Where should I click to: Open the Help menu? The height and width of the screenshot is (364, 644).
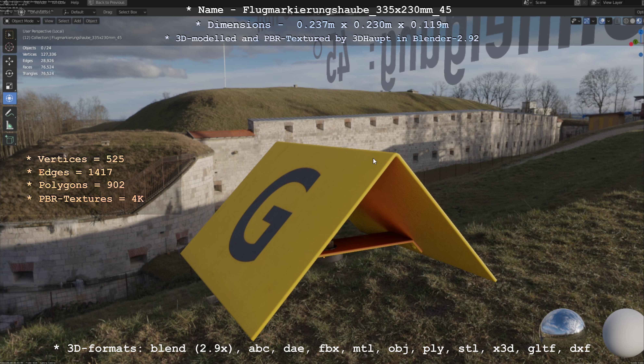coord(75,2)
